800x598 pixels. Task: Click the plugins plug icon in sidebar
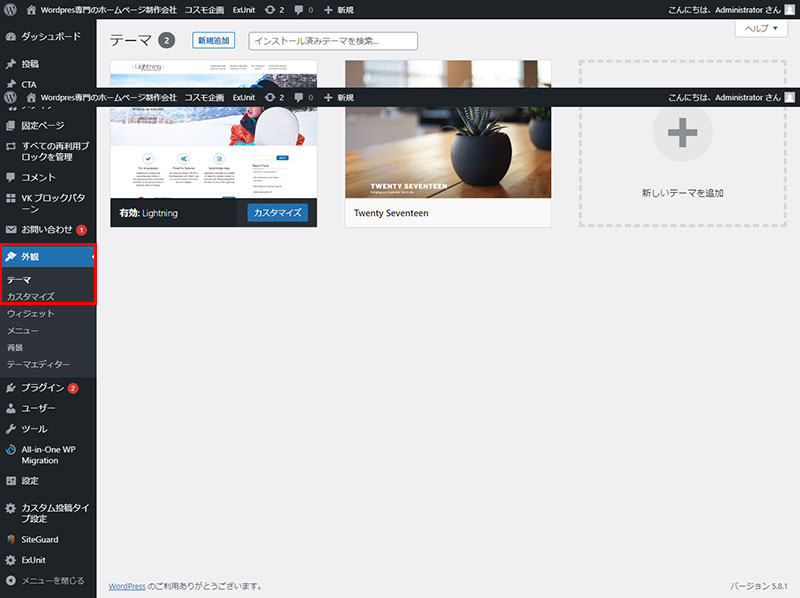pos(10,387)
